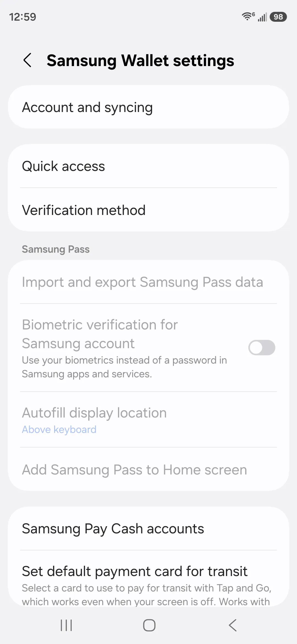Open the recent apps navigation button

click(66, 625)
